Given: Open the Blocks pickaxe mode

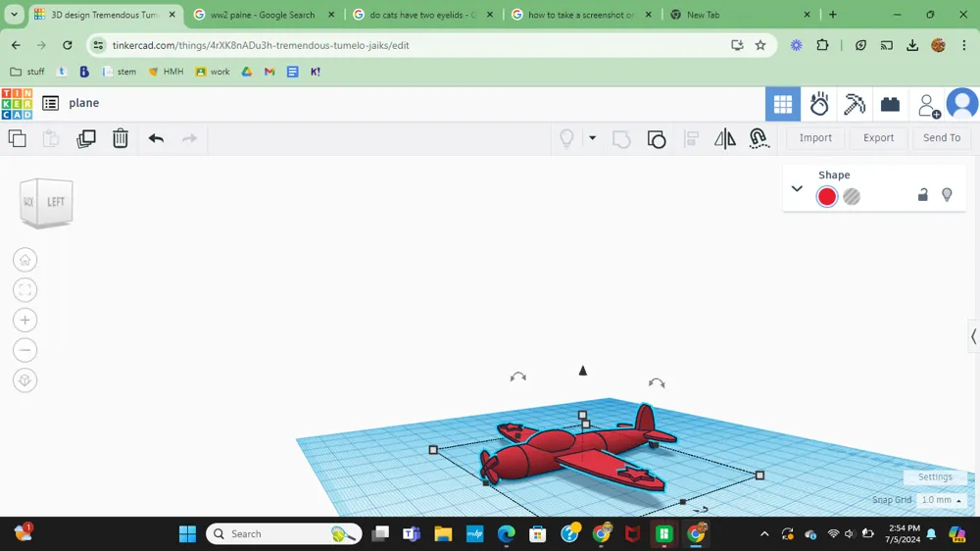Looking at the screenshot, I should [854, 104].
